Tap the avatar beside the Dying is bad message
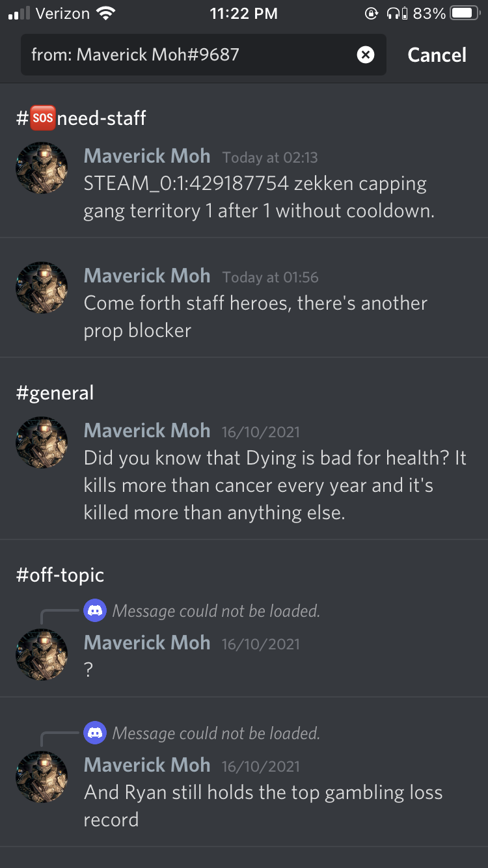Viewport: 488px width, 868px height. point(42,442)
